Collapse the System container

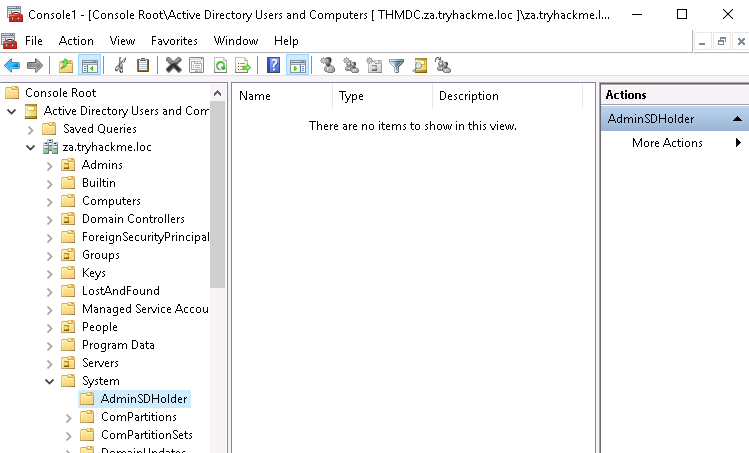click(49, 381)
